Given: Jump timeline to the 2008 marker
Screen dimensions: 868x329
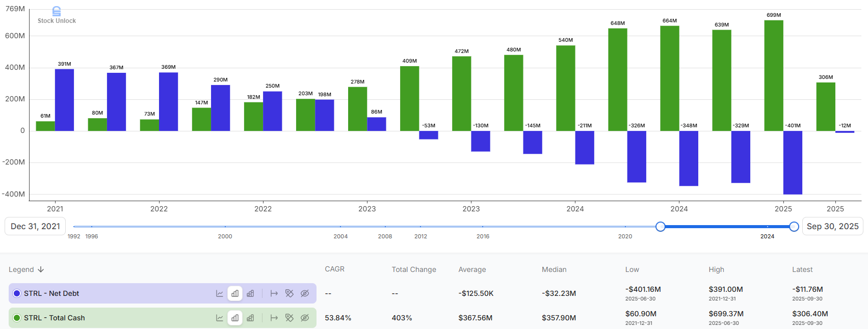Looking at the screenshot, I should [385, 236].
